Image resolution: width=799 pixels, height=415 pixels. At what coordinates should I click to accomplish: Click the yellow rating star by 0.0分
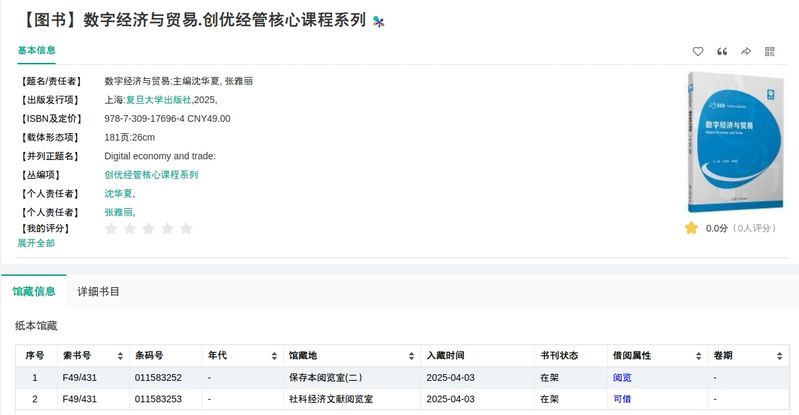pyautogui.click(x=691, y=228)
